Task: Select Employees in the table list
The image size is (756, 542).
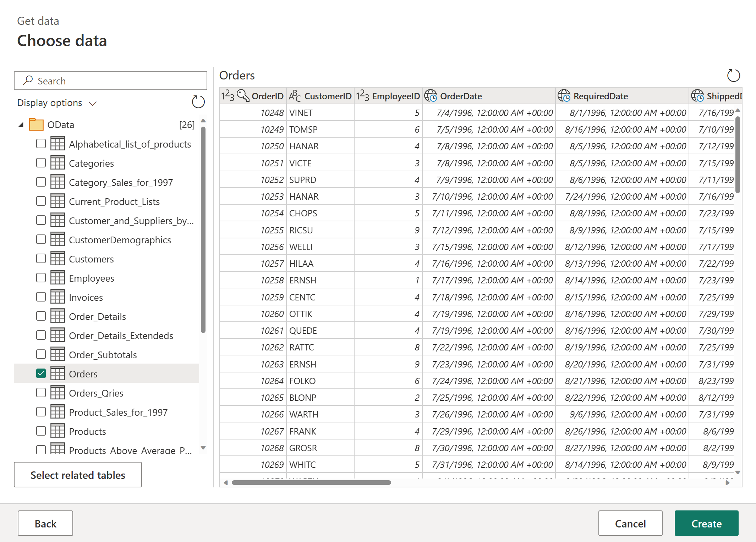Action: [x=91, y=278]
